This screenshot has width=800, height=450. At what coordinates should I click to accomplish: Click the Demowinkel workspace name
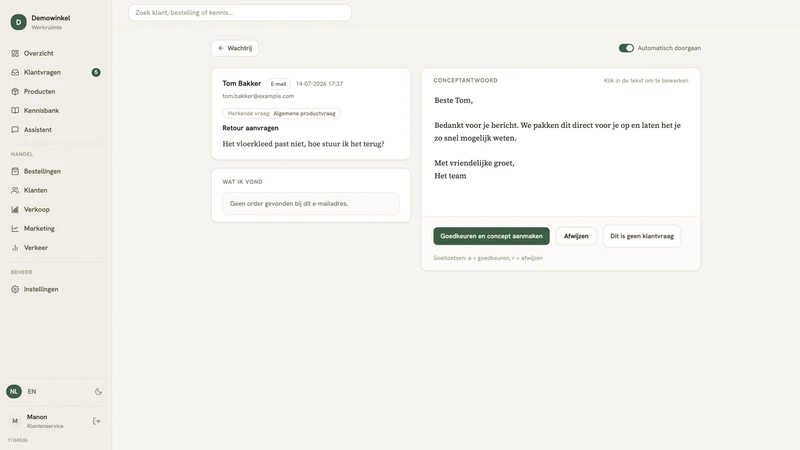[x=51, y=18]
